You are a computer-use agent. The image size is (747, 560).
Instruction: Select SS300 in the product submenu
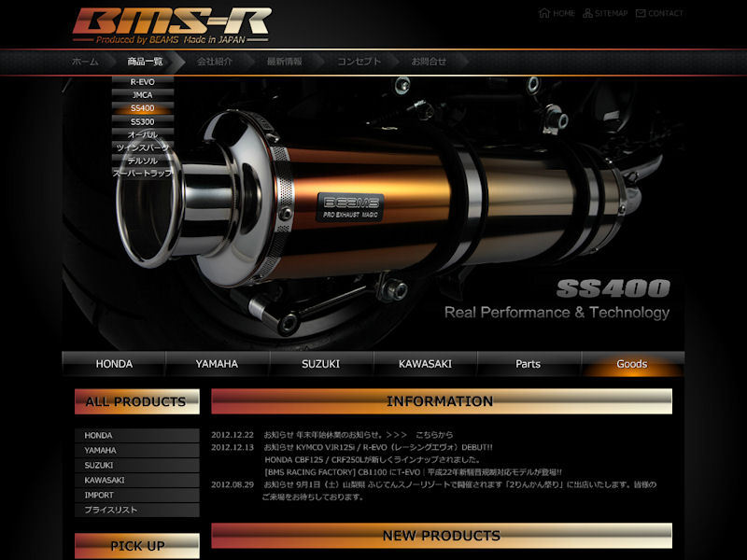pyautogui.click(x=143, y=122)
